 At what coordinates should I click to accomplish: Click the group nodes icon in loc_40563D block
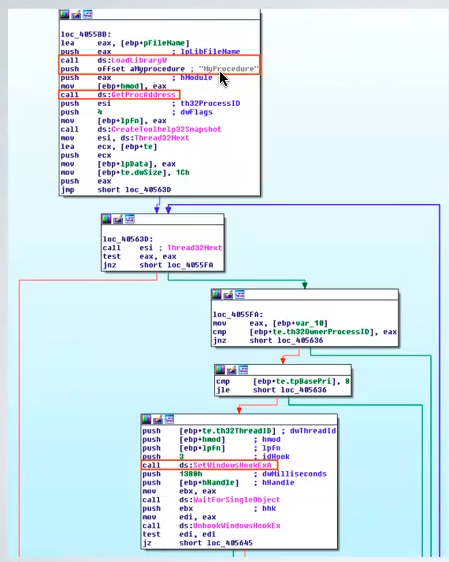pos(130,219)
